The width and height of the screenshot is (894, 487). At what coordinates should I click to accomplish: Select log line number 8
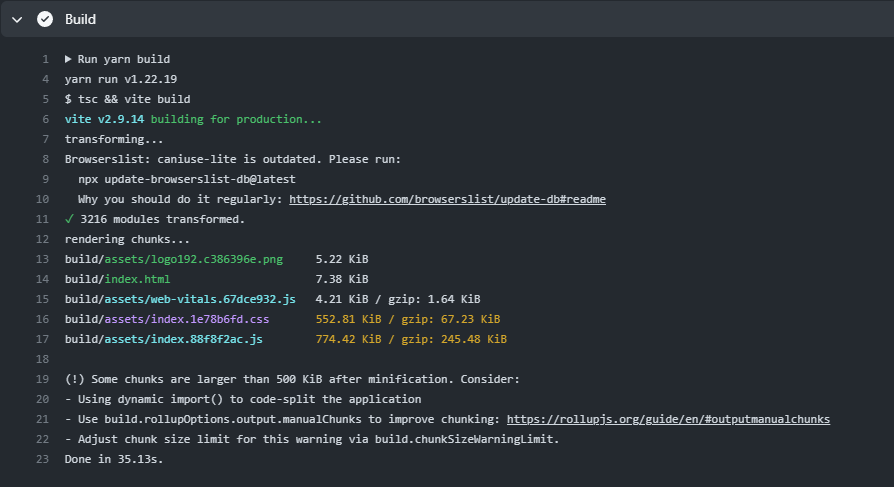coord(45,159)
